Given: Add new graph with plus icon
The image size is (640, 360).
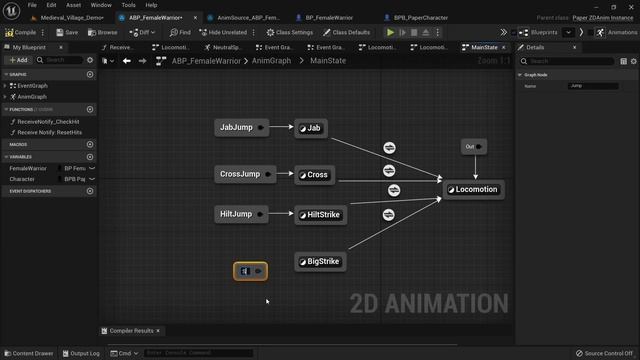Looking at the screenshot, I should tap(90, 74).
